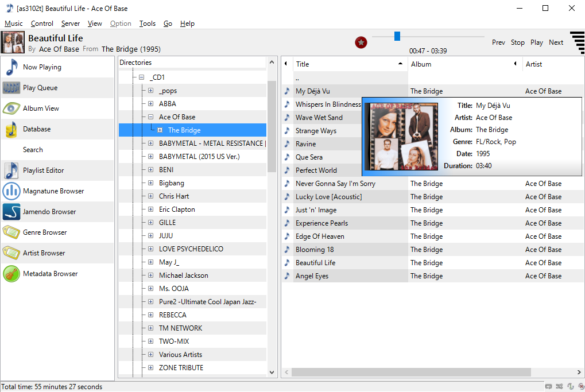Click the playback seek slider handle
This screenshot has height=392, width=585.
(397, 36)
